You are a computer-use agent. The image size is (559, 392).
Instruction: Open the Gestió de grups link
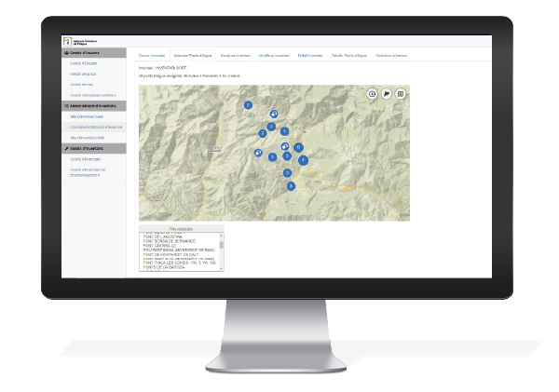tap(84, 74)
